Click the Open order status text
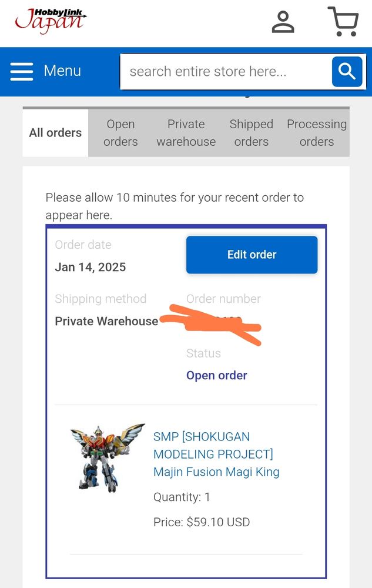Screen dimensions: 372x588 [x=216, y=375]
